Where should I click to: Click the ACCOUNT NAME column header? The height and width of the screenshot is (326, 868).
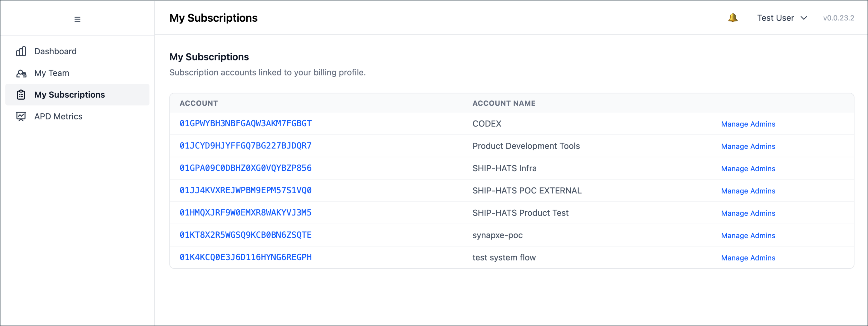[504, 103]
